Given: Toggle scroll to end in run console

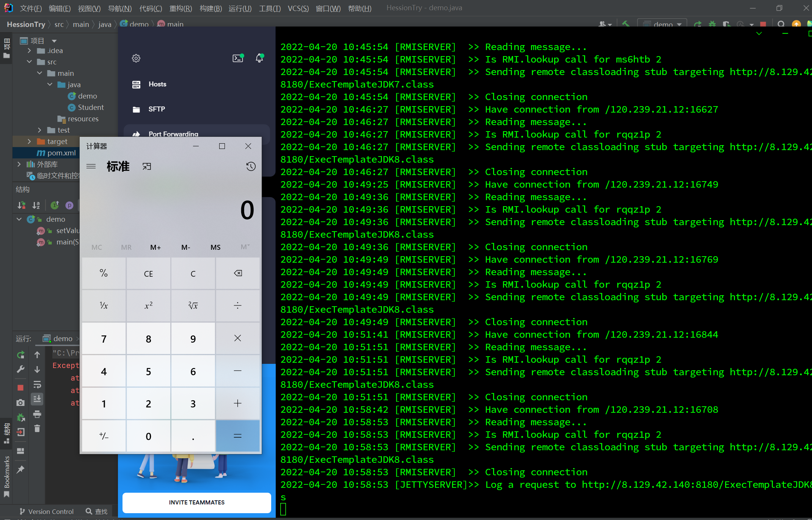Looking at the screenshot, I should tap(37, 399).
